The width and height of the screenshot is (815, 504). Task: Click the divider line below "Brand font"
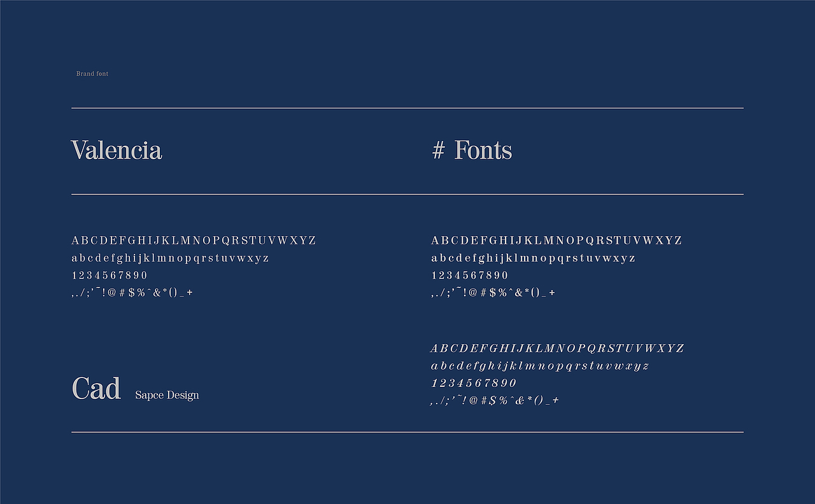pyautogui.click(x=407, y=108)
